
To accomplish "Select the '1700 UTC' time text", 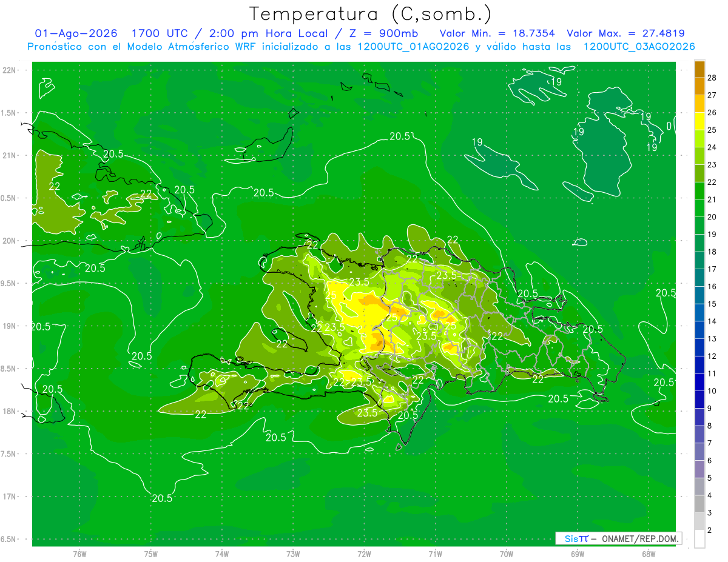I will click(159, 33).
